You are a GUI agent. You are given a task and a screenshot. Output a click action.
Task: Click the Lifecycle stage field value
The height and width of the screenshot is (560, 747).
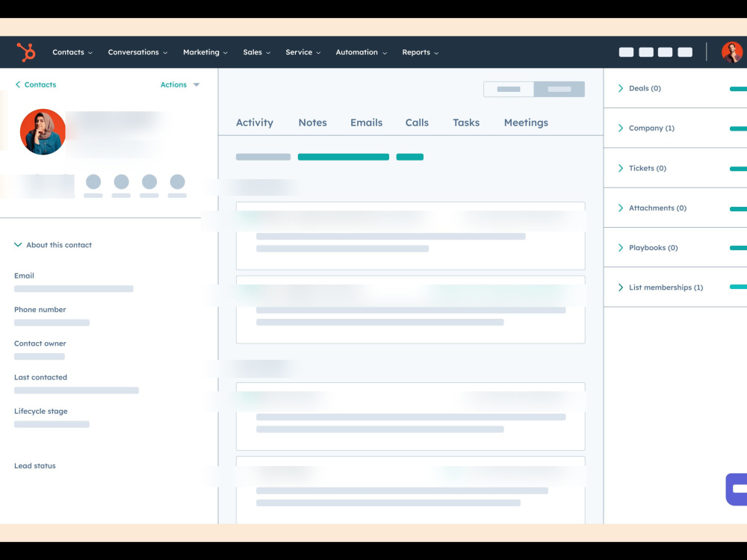[52, 424]
